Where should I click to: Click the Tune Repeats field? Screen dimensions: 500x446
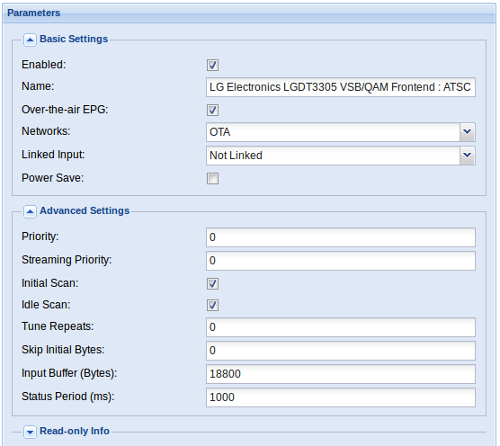(x=341, y=327)
